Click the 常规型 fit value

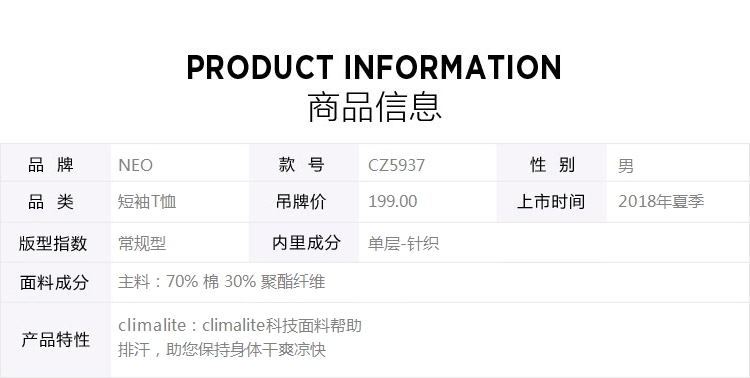(142, 244)
